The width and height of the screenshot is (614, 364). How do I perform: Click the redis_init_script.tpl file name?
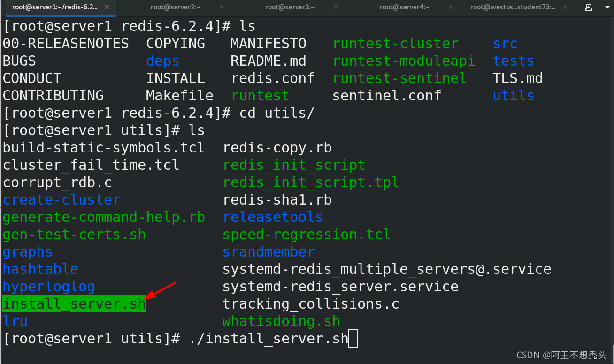point(311,182)
